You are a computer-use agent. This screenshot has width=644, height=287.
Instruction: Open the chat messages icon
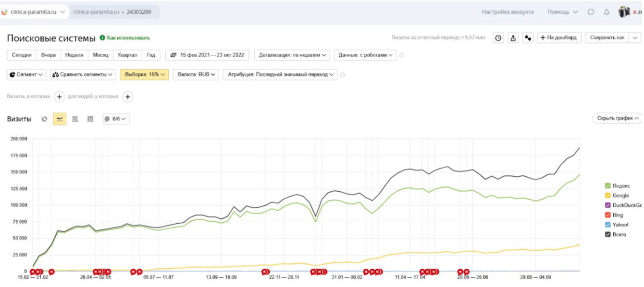coord(591,12)
